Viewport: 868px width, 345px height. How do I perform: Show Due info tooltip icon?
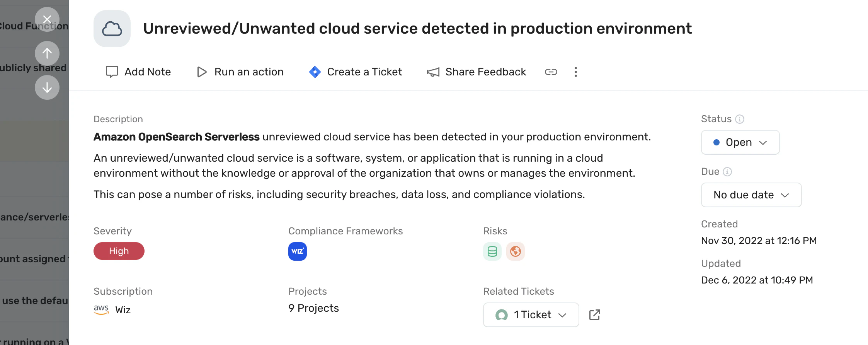pyautogui.click(x=727, y=172)
